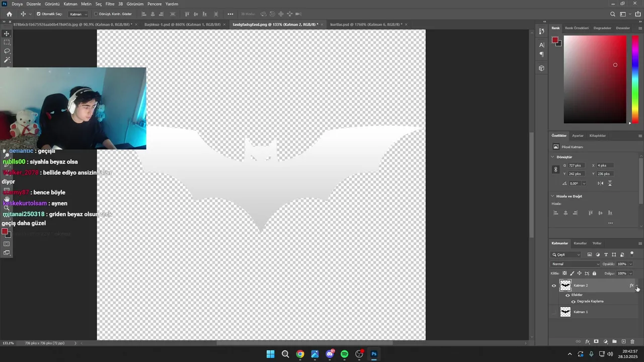Show the Katman 1 layer
644x362 pixels.
pyautogui.click(x=554, y=312)
